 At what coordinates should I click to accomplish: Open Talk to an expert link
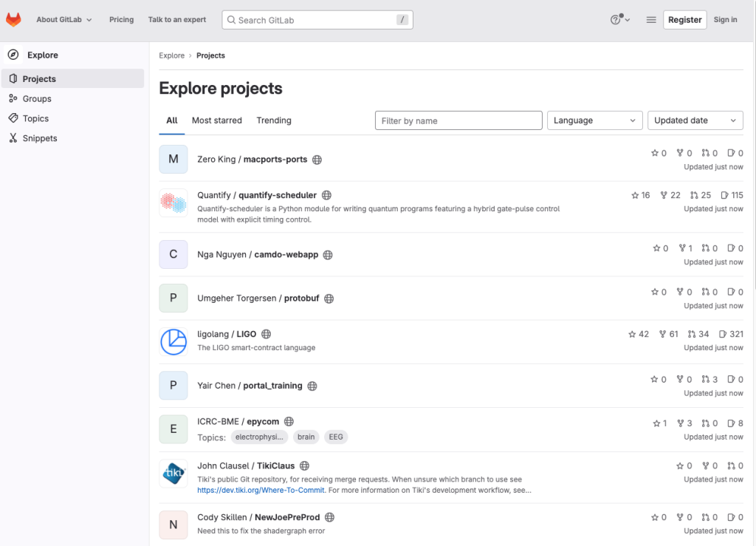177,20
